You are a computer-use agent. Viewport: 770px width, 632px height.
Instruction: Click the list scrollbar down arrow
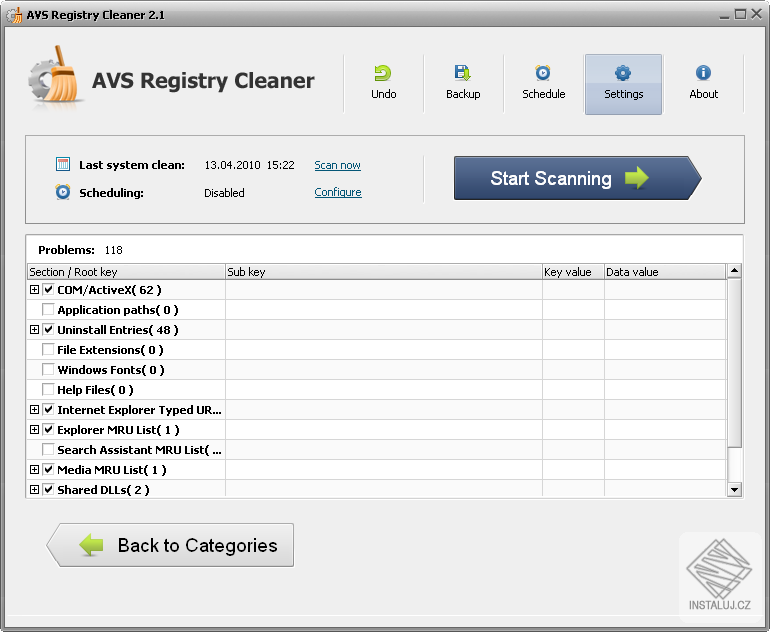[734, 489]
